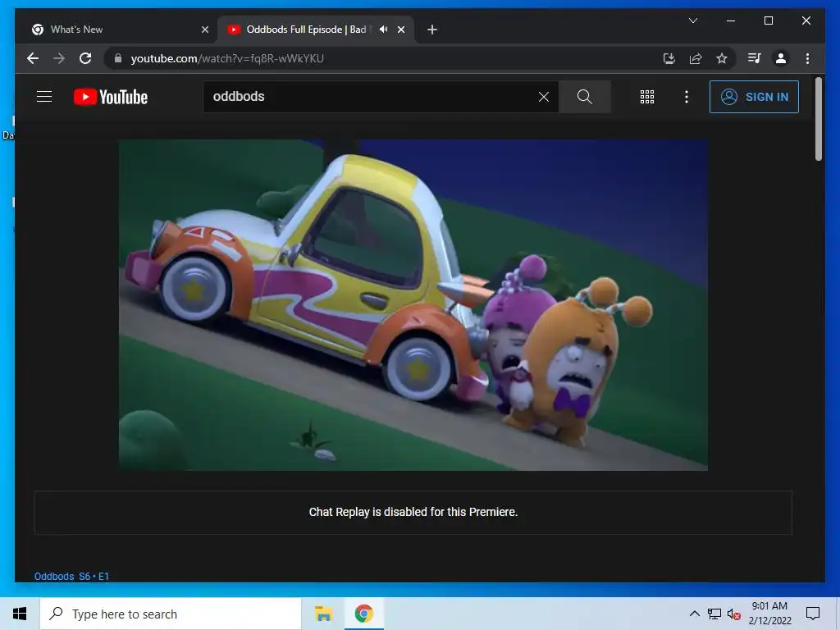Click the Oddbods video player

[413, 305]
